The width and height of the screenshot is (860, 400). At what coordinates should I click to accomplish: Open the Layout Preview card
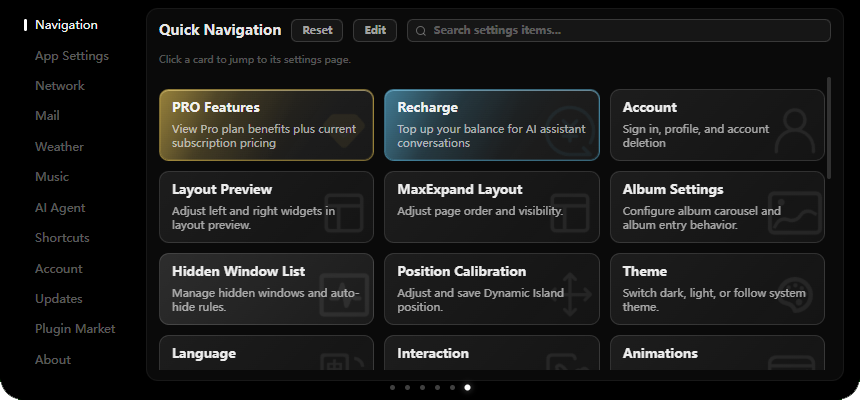[267, 207]
